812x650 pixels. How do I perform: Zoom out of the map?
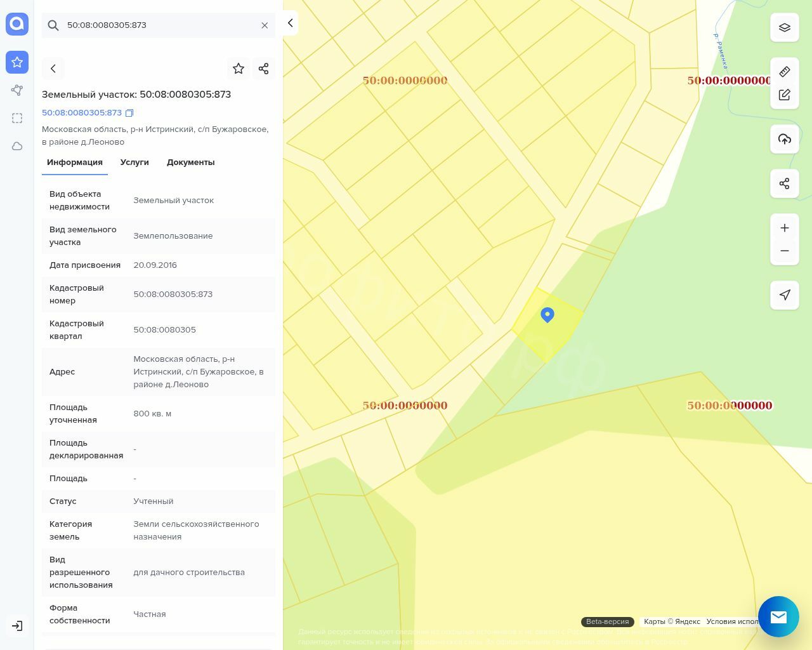(x=785, y=251)
